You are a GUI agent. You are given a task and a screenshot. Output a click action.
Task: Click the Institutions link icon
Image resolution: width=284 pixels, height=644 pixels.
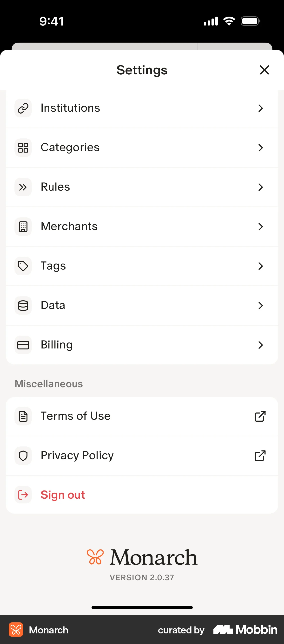pos(23,108)
